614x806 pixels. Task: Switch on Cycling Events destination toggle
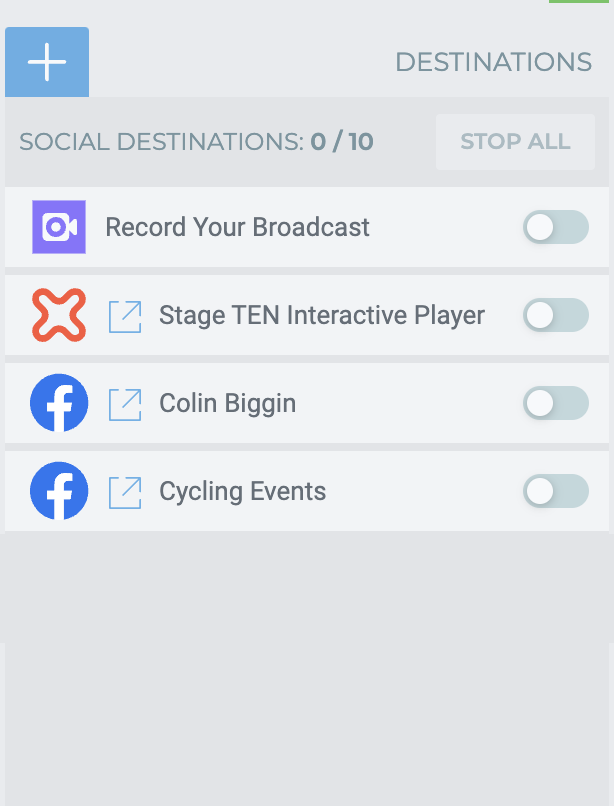tap(556, 491)
